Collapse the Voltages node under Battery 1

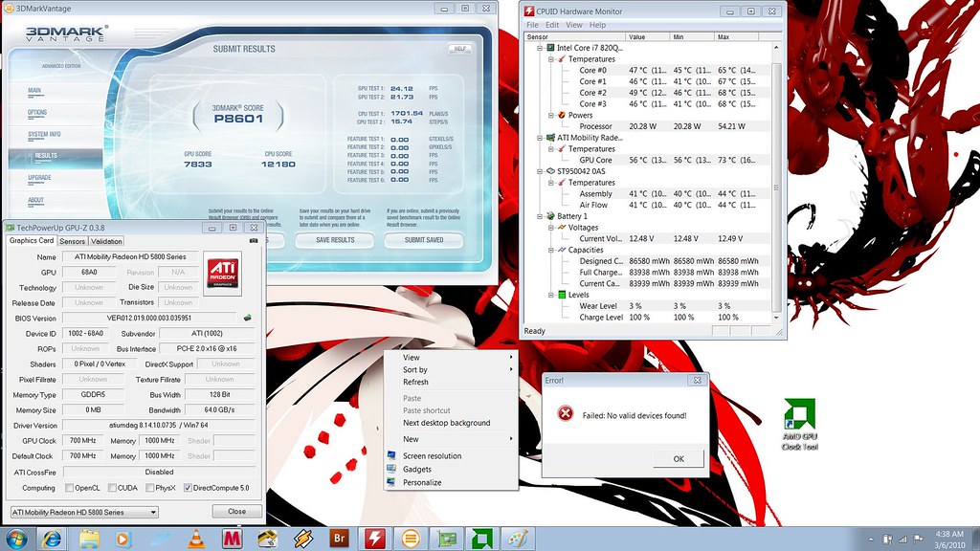[550, 228]
